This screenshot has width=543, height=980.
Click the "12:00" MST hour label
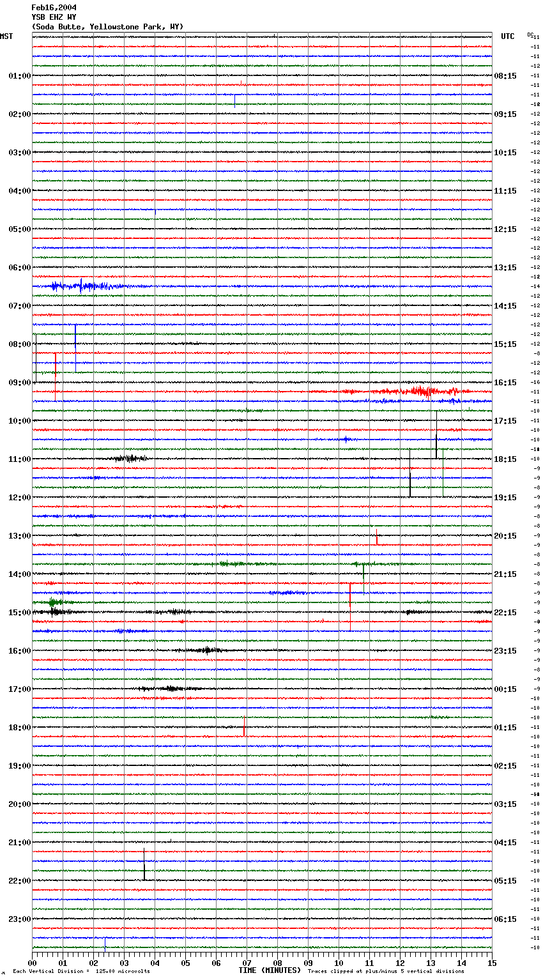[20, 498]
